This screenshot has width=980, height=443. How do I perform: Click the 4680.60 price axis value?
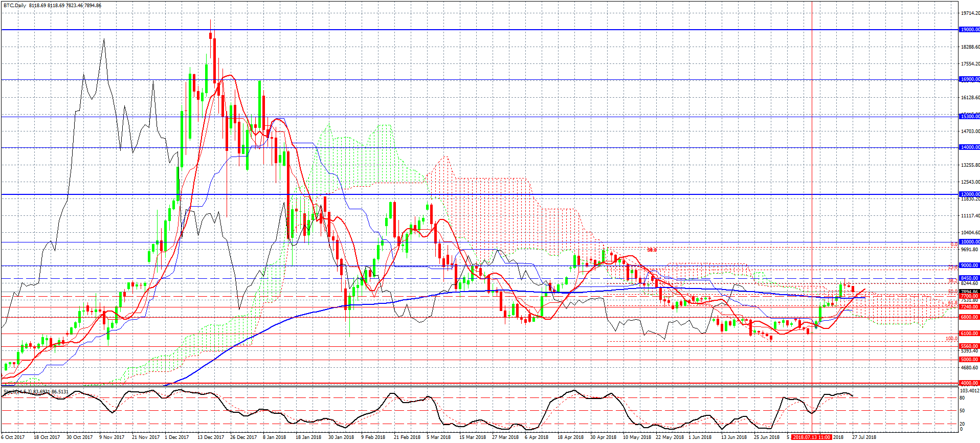970,368
